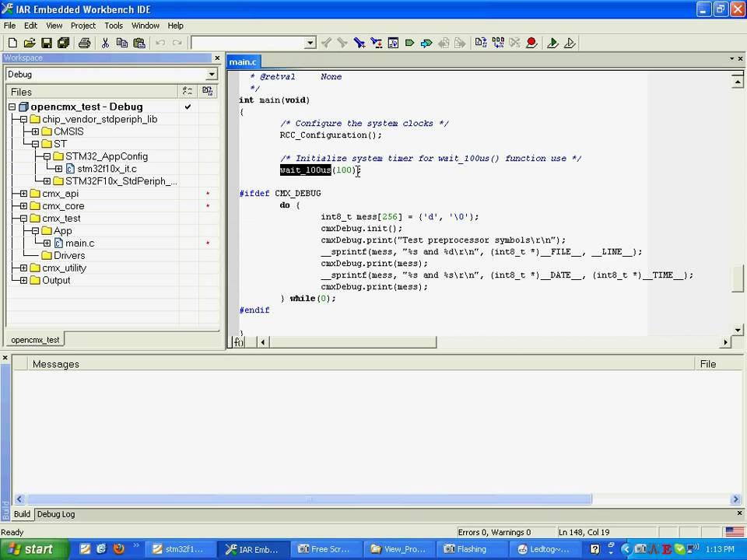This screenshot has height=560, width=747.
Task: Expand the cmx_api folder
Action: click(x=23, y=194)
